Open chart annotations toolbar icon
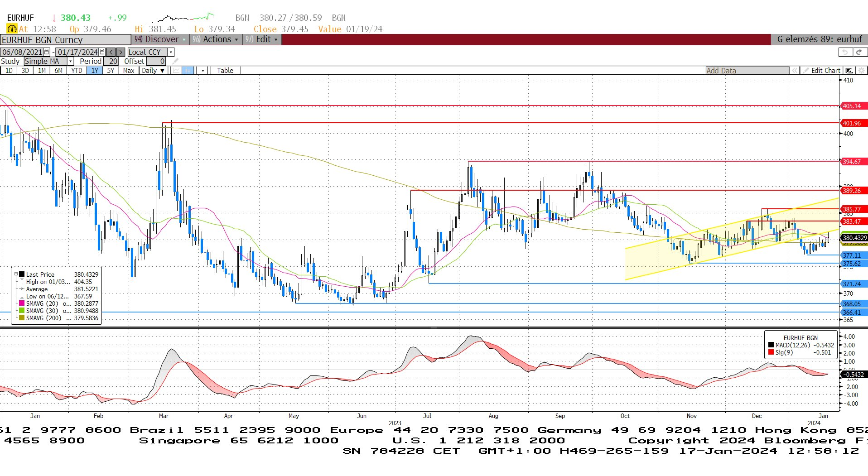 (849, 71)
